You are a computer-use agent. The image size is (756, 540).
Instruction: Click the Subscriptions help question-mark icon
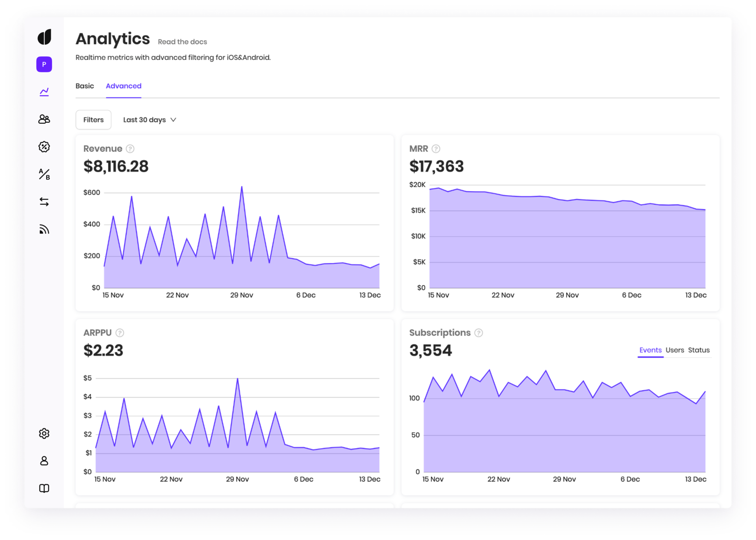479,333
